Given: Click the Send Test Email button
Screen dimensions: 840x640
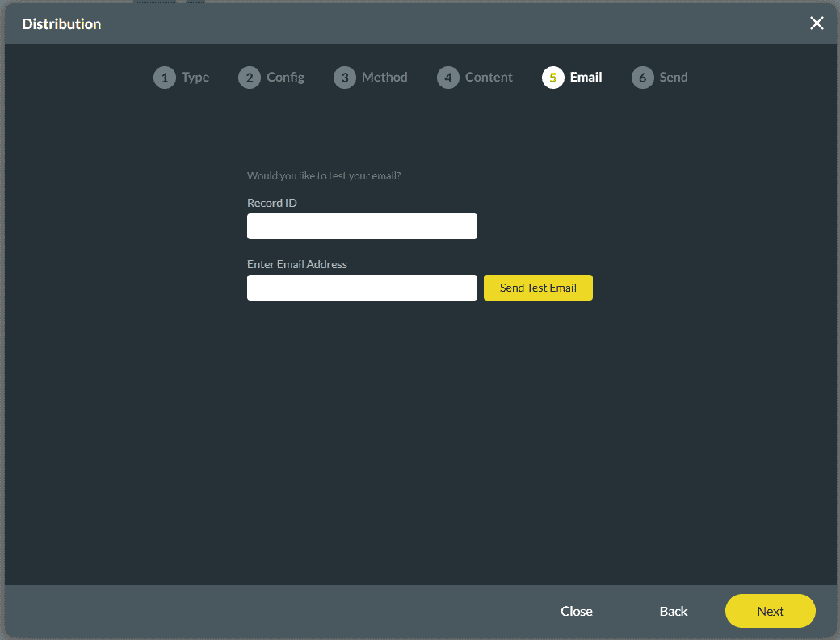Looking at the screenshot, I should (538, 287).
